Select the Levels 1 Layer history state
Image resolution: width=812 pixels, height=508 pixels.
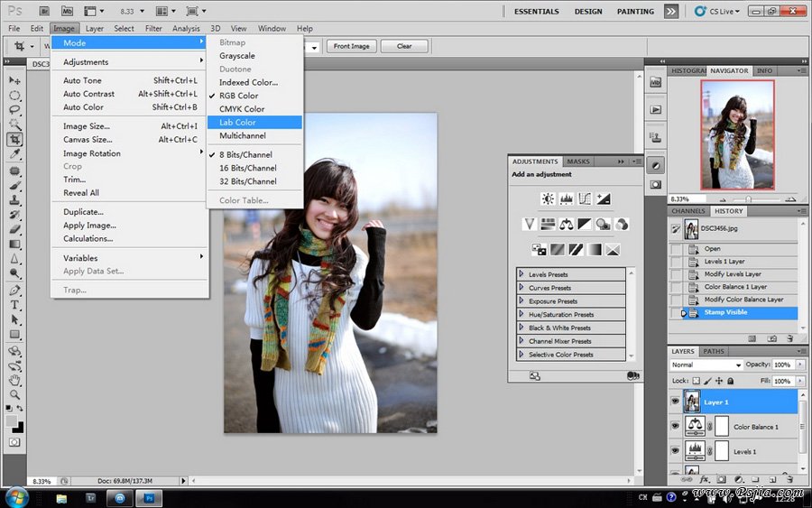(724, 262)
